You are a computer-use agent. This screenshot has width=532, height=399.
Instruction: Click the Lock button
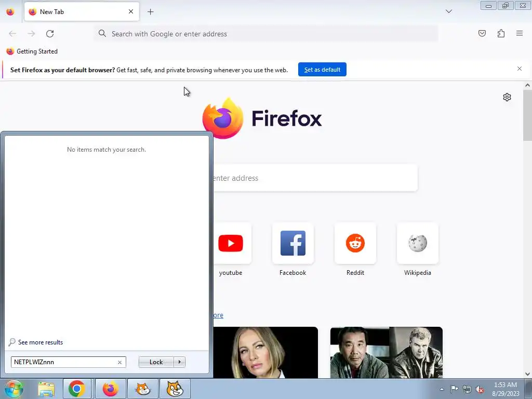point(156,362)
